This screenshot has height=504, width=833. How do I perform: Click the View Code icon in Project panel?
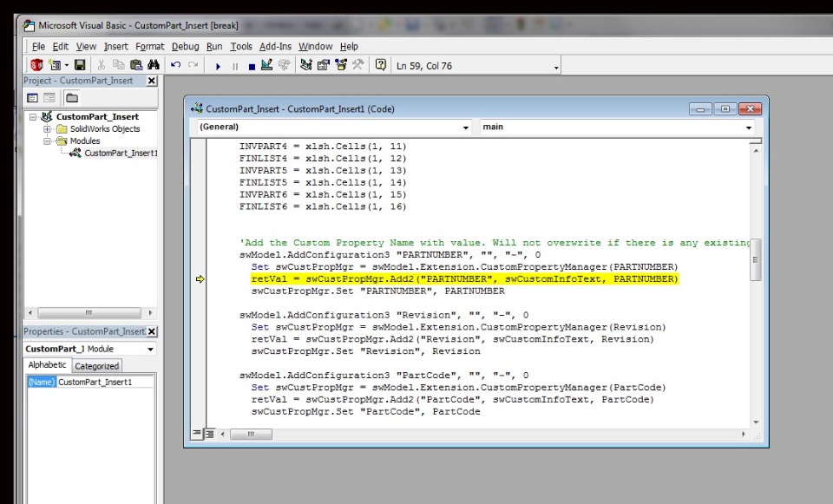coord(32,98)
